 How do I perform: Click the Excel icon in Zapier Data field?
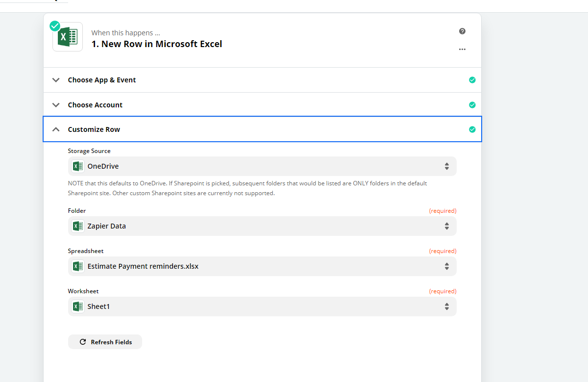click(x=77, y=226)
